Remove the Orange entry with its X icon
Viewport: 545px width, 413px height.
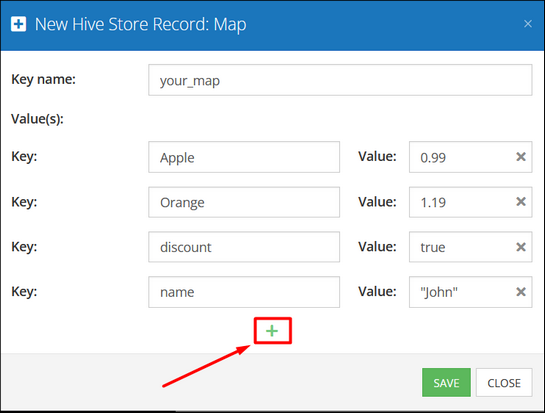click(521, 202)
